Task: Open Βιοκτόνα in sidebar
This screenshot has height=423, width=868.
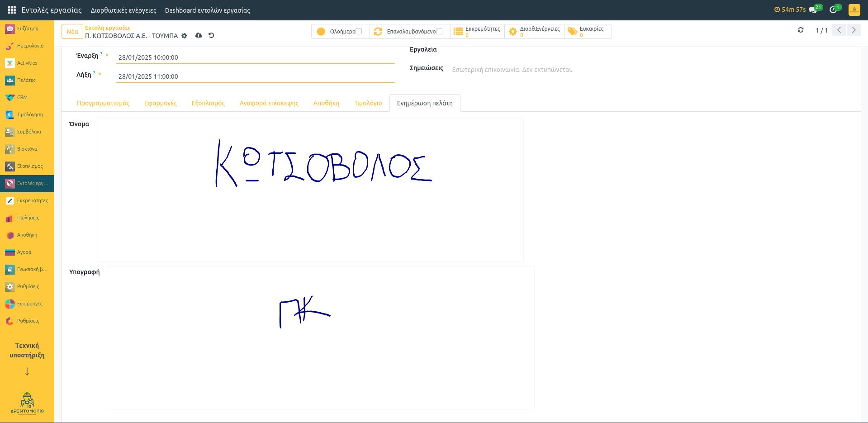Action: (27, 149)
